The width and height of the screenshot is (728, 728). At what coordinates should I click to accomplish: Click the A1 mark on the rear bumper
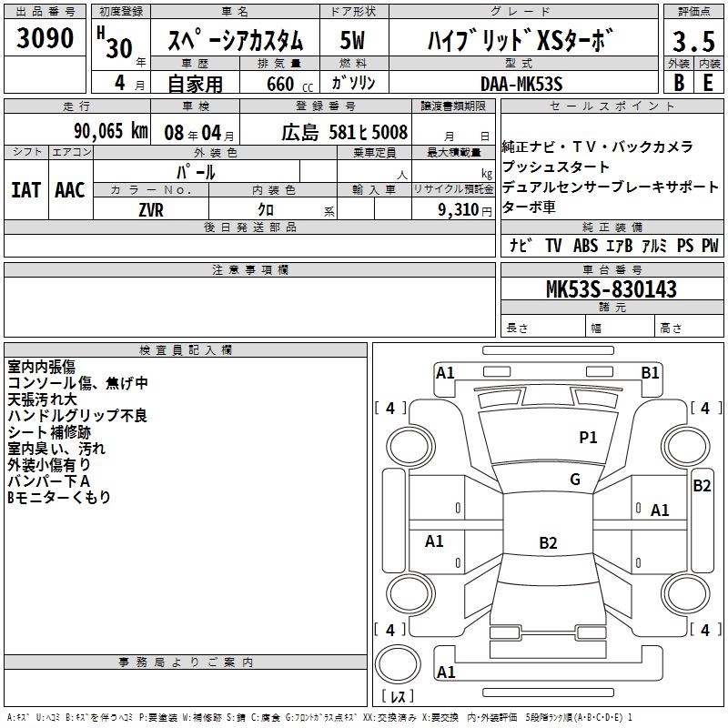pos(446,672)
